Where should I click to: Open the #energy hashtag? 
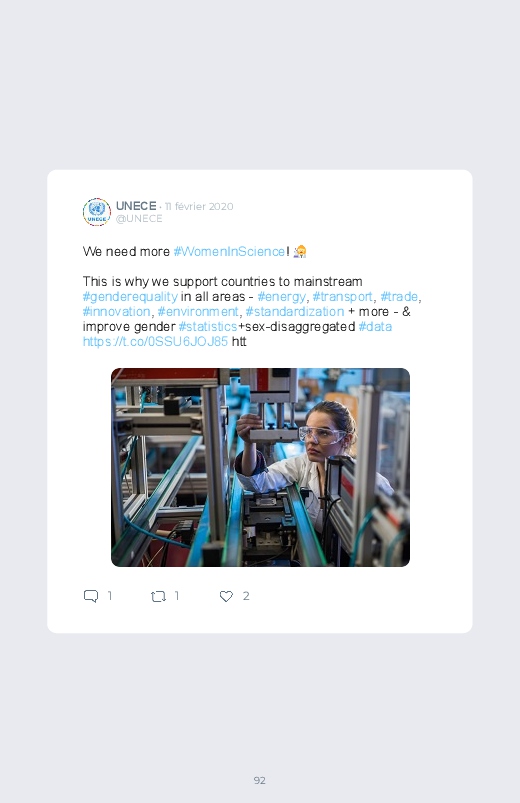pos(281,297)
